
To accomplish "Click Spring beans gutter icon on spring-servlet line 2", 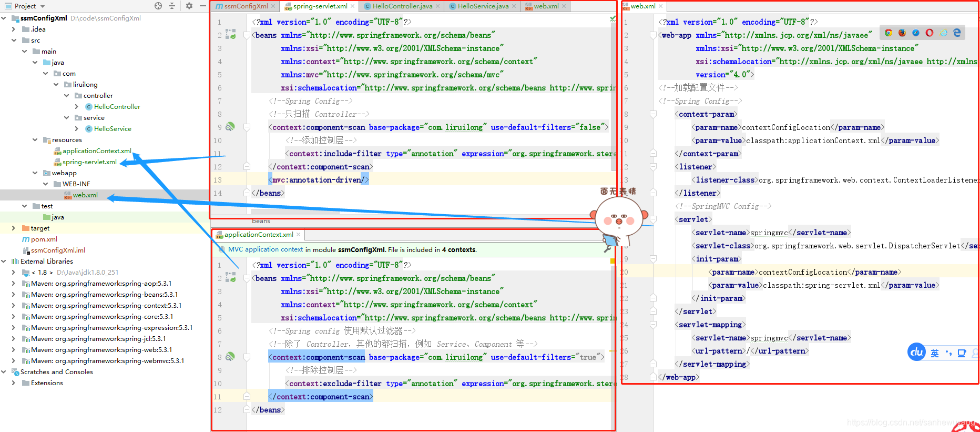I will point(230,34).
